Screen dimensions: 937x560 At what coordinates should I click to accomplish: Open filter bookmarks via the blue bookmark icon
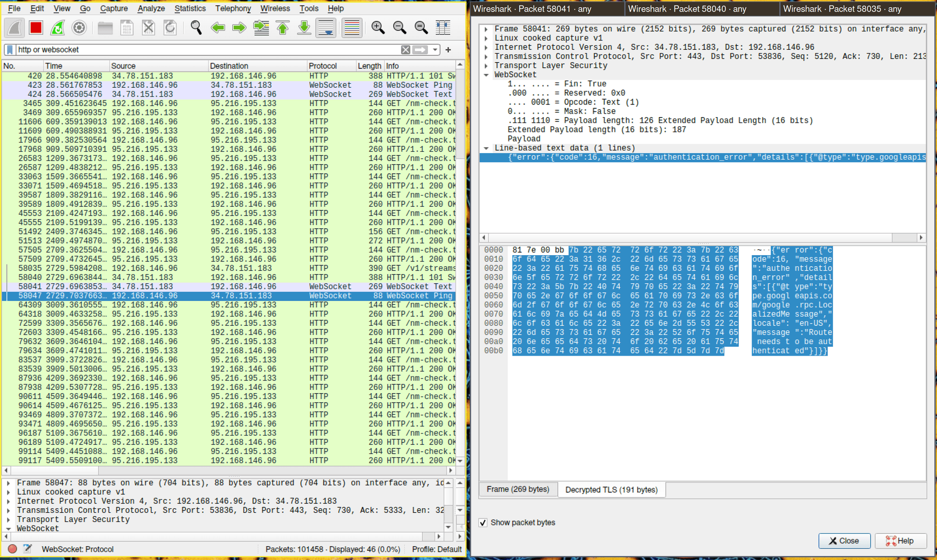coord(9,49)
